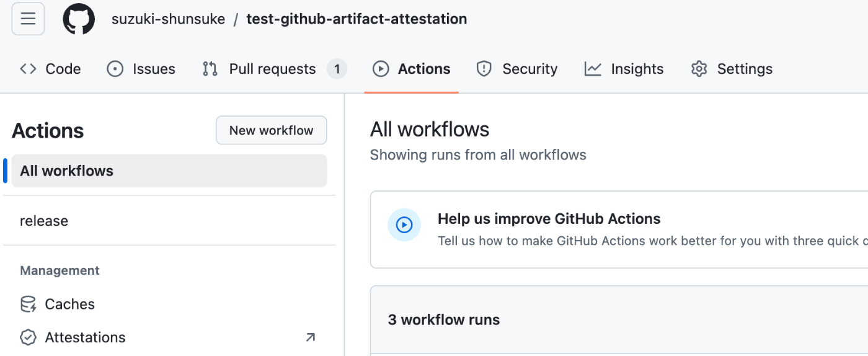868x356 pixels.
Task: Click the Insights tab's graph icon
Action: tap(593, 69)
